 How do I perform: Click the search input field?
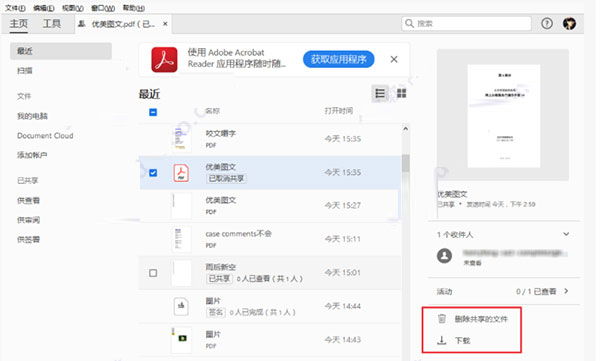[x=466, y=24]
